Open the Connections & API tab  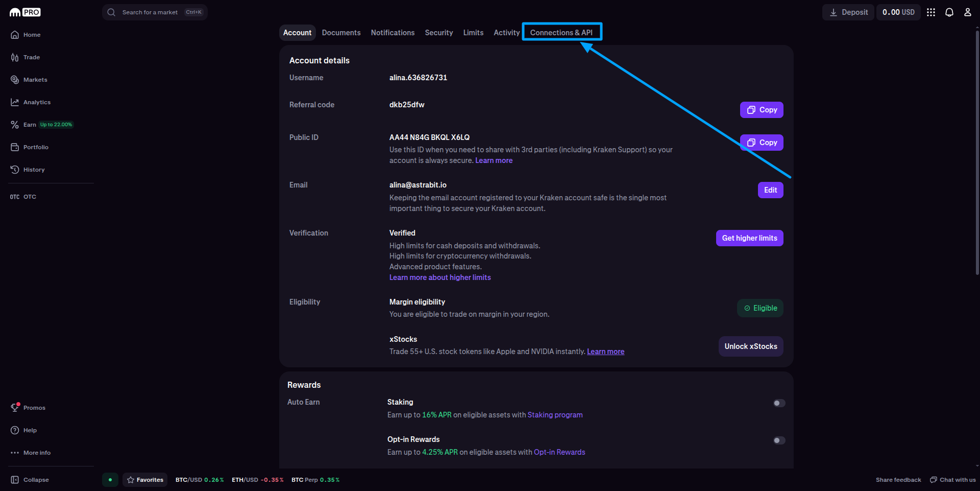pos(561,32)
